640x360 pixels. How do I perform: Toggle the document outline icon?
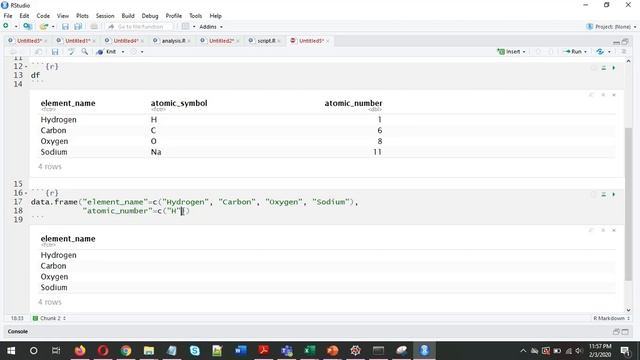tap(623, 52)
